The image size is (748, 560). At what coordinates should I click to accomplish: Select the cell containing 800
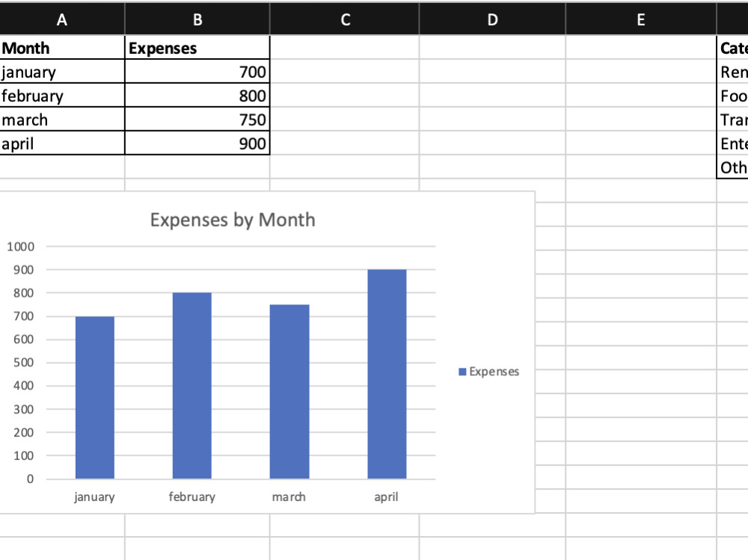point(197,96)
